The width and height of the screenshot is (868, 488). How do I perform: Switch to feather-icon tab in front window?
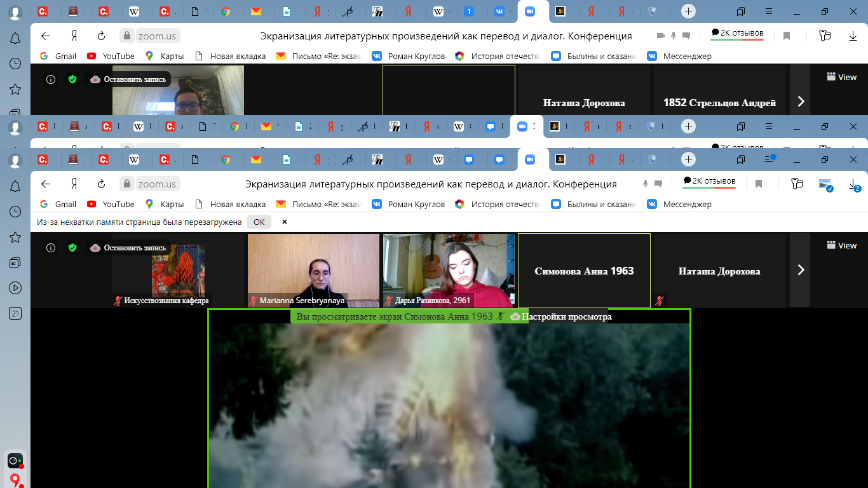click(347, 159)
